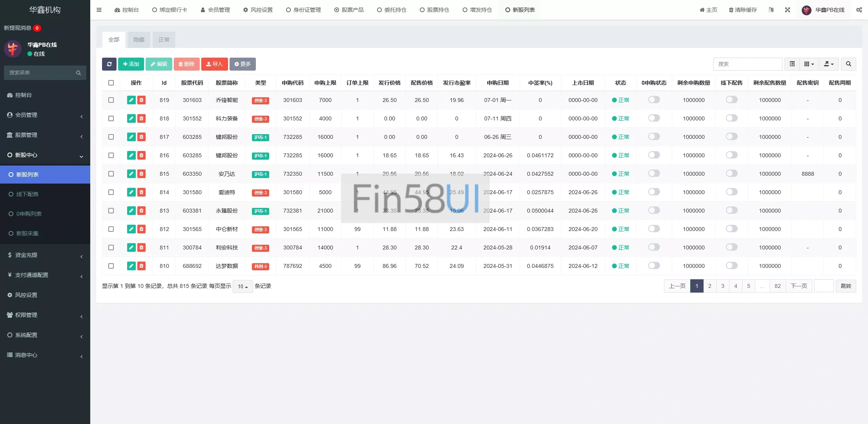Image resolution: width=868 pixels, height=424 pixels.
Task: Click the 搜索 table search field
Action: click(747, 64)
